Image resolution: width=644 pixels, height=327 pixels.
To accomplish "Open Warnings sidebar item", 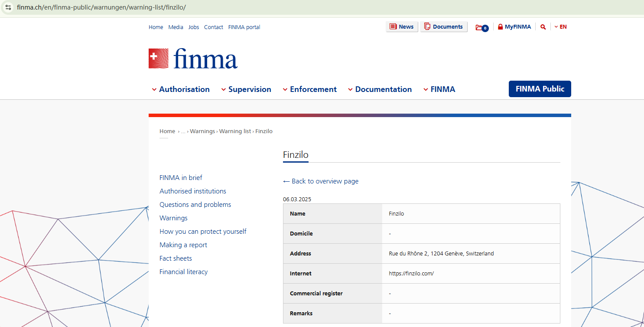I will (x=173, y=218).
